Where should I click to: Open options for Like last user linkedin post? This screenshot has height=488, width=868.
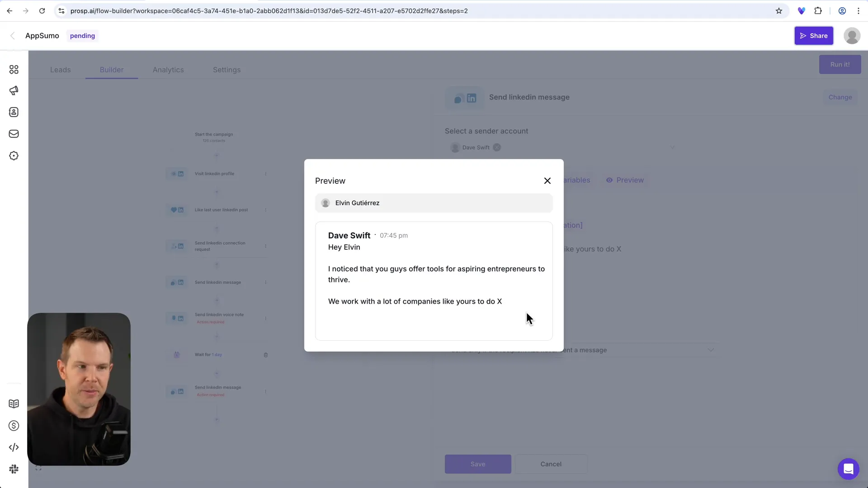265,210
